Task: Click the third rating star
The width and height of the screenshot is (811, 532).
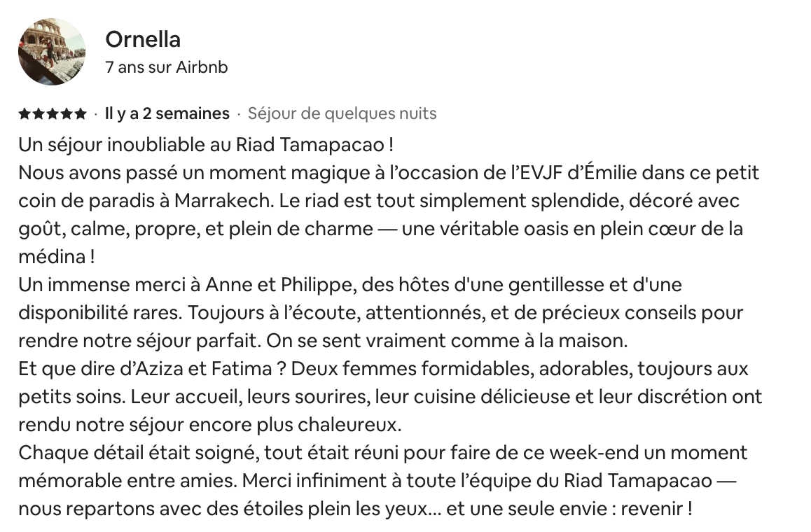Action: (53, 113)
